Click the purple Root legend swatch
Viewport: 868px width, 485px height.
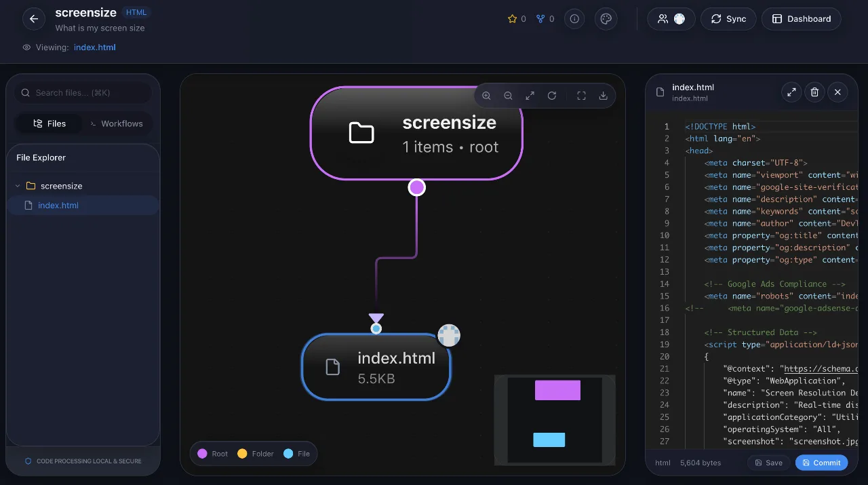pyautogui.click(x=202, y=454)
